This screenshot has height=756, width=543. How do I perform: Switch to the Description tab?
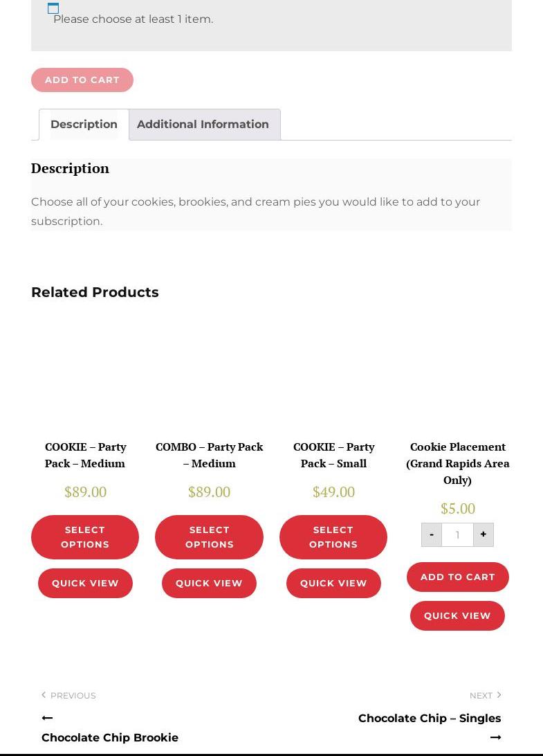click(x=84, y=125)
